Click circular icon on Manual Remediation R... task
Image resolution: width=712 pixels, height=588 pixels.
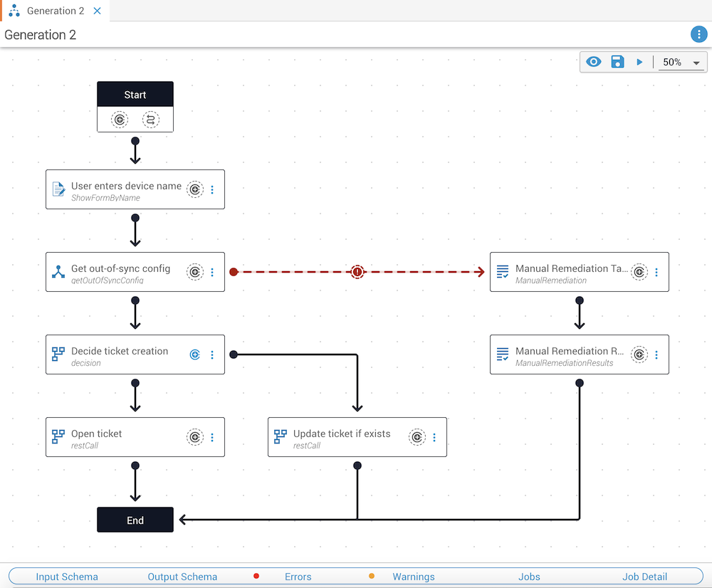(639, 355)
